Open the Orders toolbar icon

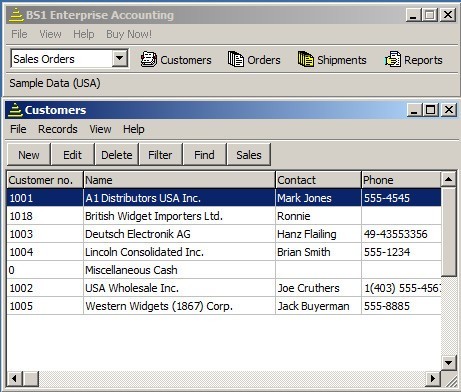tap(254, 60)
